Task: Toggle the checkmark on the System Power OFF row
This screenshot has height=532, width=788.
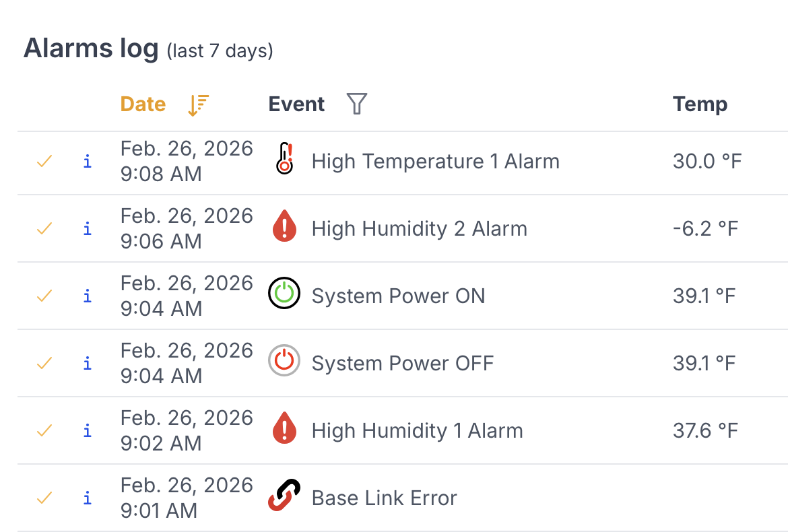Action: 44,363
